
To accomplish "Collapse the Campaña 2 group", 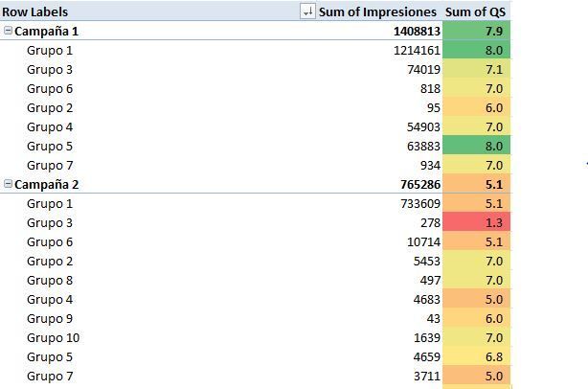I will (8, 184).
